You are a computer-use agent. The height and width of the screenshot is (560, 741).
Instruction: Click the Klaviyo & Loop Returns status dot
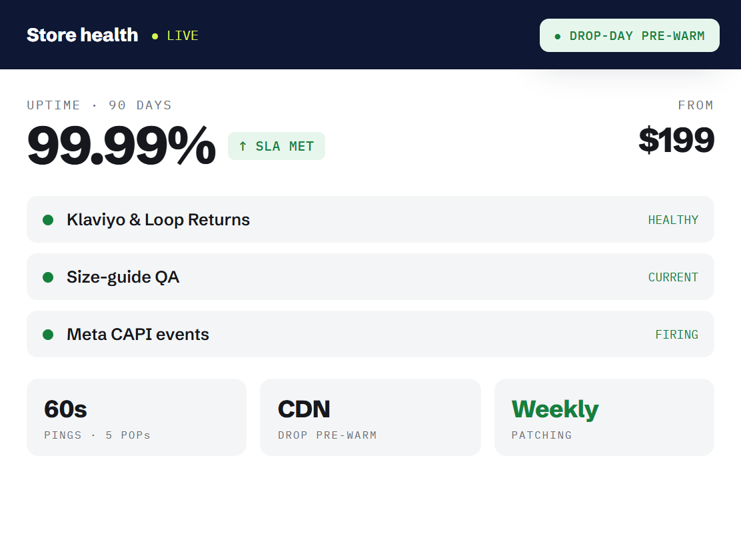point(48,219)
